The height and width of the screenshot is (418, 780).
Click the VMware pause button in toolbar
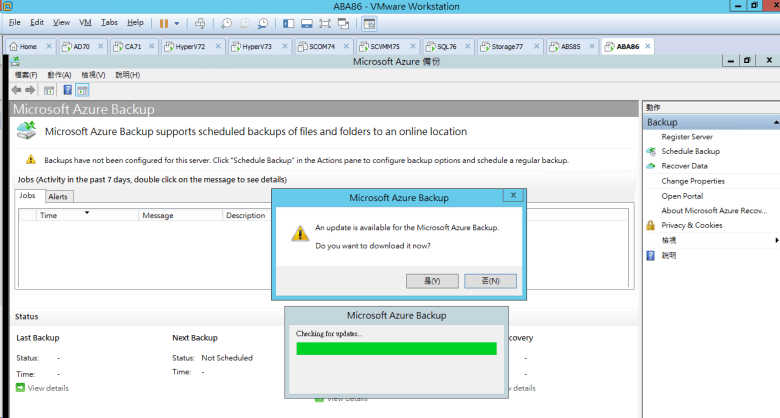(x=163, y=22)
